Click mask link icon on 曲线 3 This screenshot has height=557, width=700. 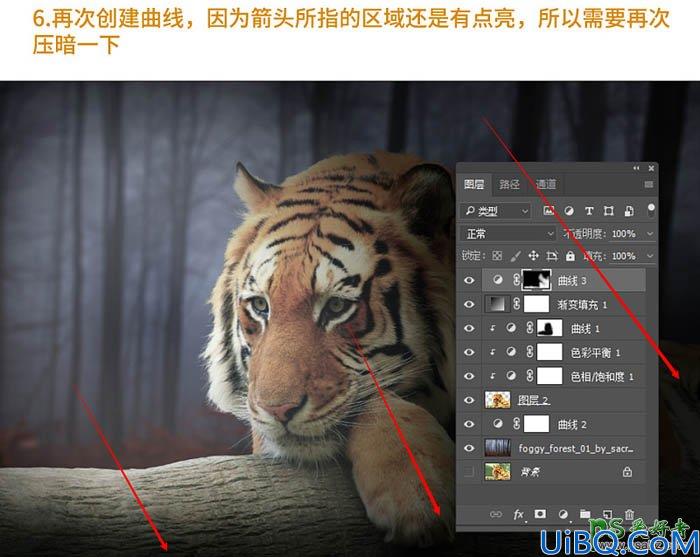click(x=516, y=280)
